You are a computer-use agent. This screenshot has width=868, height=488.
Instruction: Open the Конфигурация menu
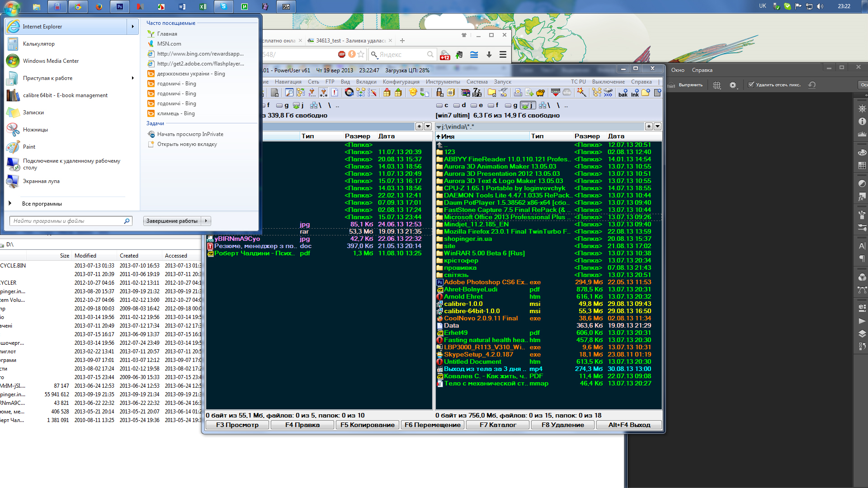(401, 82)
